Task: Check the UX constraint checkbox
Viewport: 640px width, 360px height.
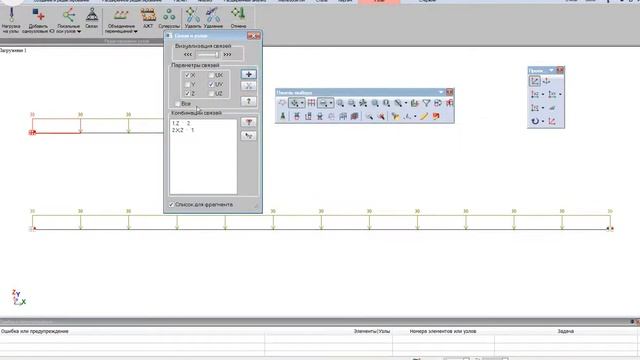Action: tap(211, 76)
